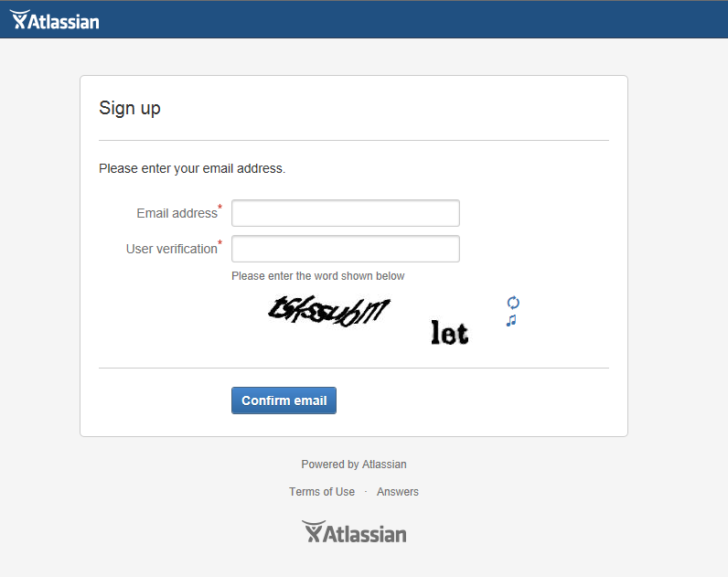This screenshot has width=728, height=577.
Task: Click the "Please enter your email address" text
Action: click(192, 168)
